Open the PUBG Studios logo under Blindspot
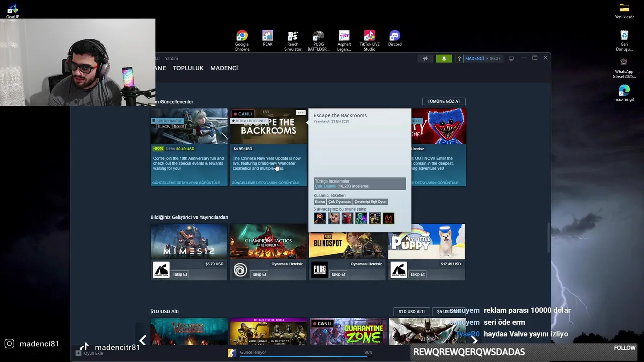Viewport: 644px width, 362px height. [x=319, y=270]
